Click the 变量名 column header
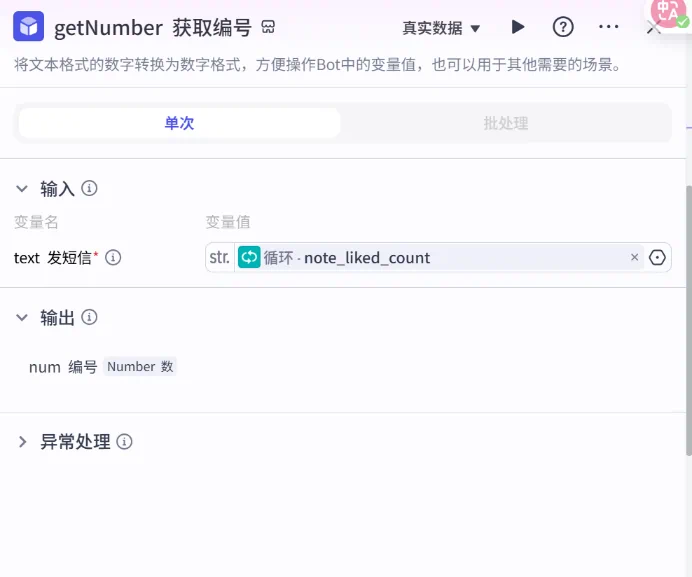Viewport: 692px width, 577px height. coord(36,222)
